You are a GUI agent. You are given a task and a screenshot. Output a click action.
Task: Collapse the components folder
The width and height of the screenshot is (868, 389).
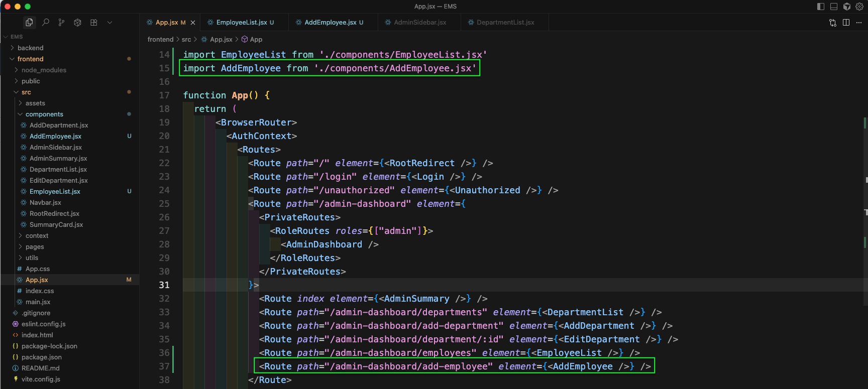click(44, 114)
